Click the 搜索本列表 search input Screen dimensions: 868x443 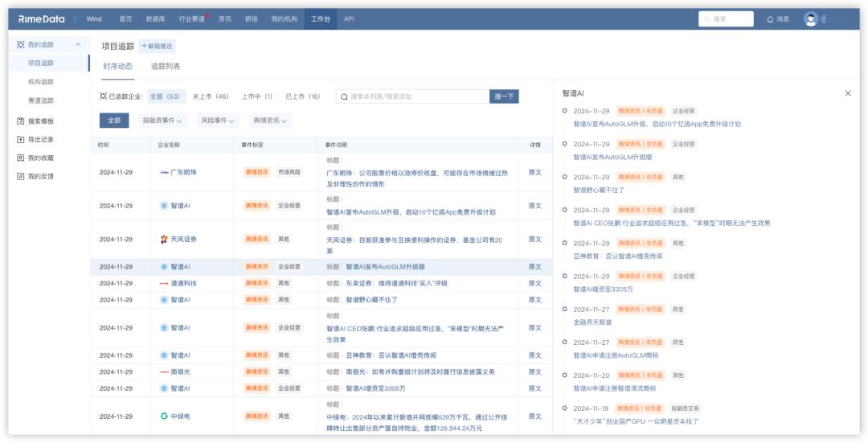click(412, 96)
